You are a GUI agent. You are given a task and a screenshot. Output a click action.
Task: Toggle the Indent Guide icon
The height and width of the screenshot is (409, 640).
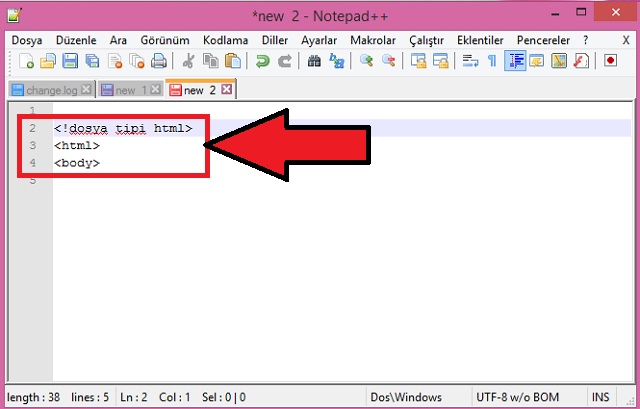click(x=515, y=61)
